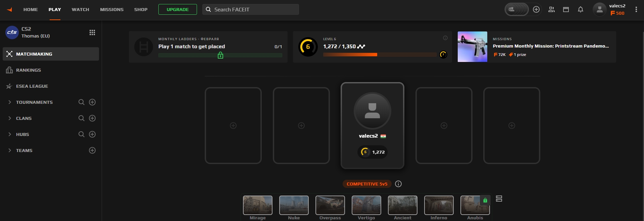Invite player to fourth party slot
This screenshot has width=644, height=221.
pyautogui.click(x=444, y=126)
